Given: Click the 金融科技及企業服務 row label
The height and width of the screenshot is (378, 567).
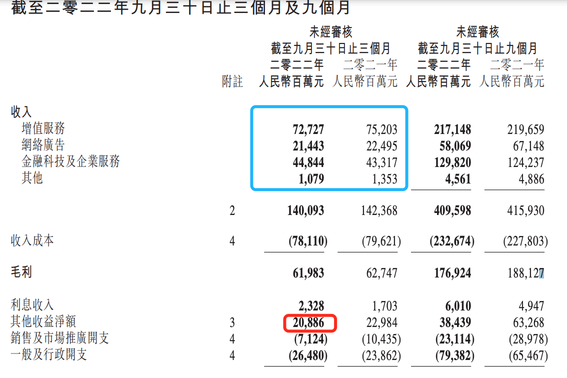Looking at the screenshot, I should [71, 161].
